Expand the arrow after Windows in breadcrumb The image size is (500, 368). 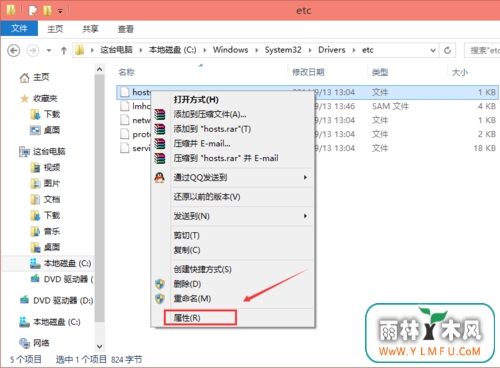pyautogui.click(x=257, y=50)
